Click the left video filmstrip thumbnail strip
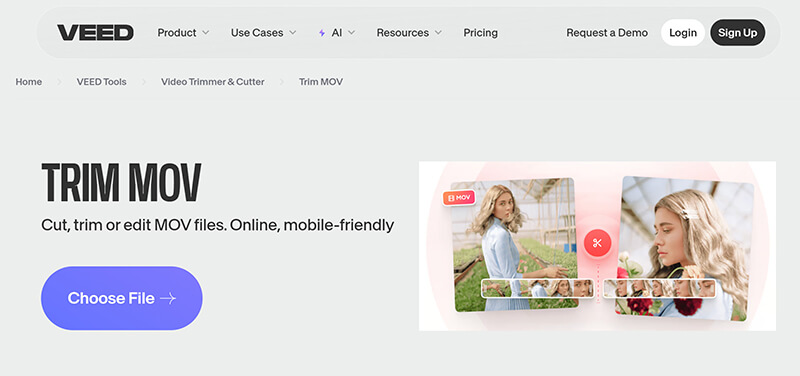800x376 pixels. (x=538, y=288)
